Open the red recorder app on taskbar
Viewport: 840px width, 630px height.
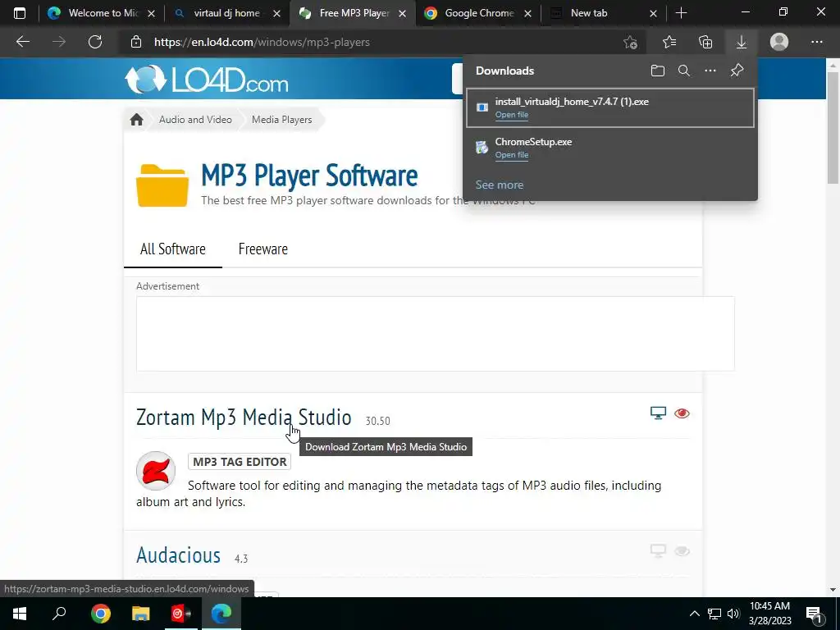coord(180,614)
